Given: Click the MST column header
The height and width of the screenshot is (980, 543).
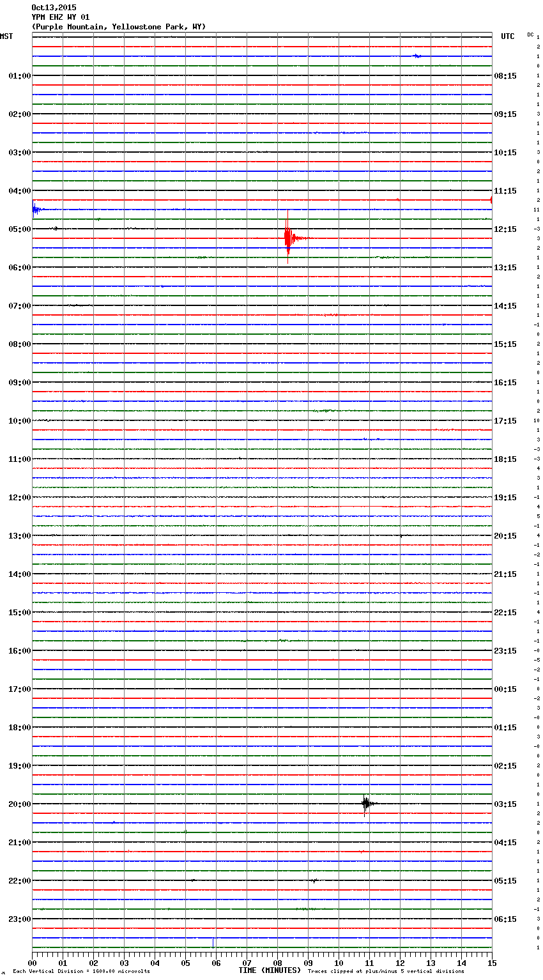Looking at the screenshot, I should coord(6,36).
